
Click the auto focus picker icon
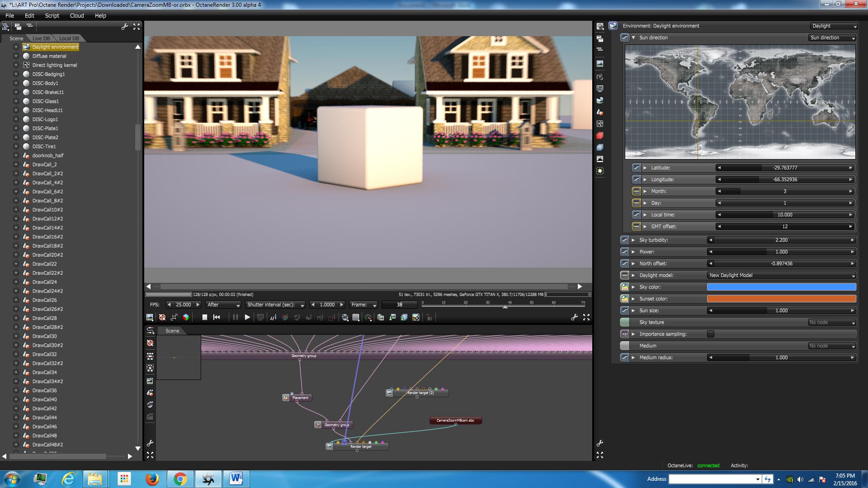pos(273,318)
